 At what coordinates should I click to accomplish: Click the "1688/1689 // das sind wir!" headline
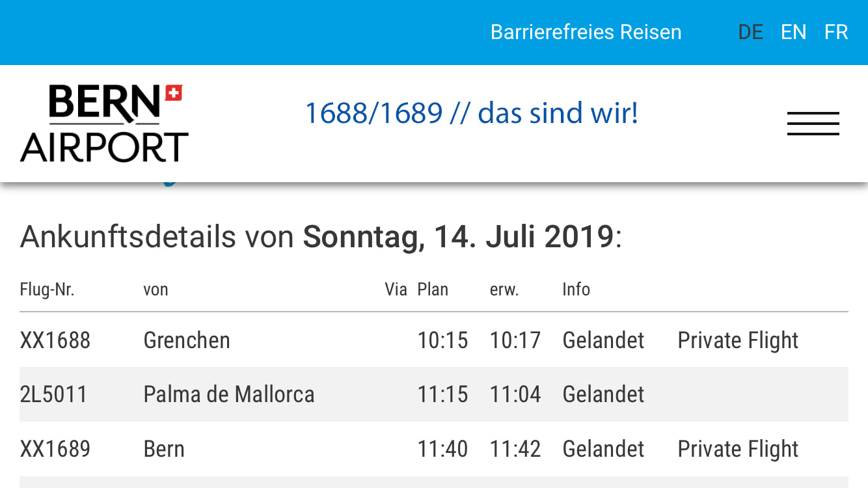coord(472,113)
